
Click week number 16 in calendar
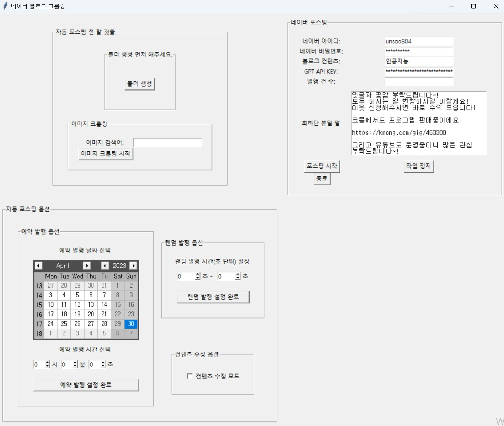tap(39, 314)
